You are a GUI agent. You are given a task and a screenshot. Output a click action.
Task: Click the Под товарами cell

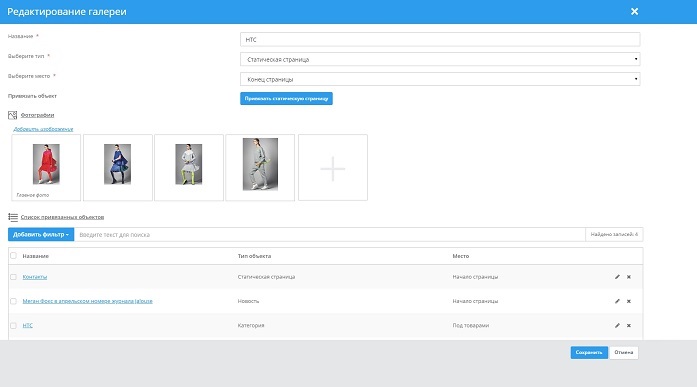pos(471,326)
